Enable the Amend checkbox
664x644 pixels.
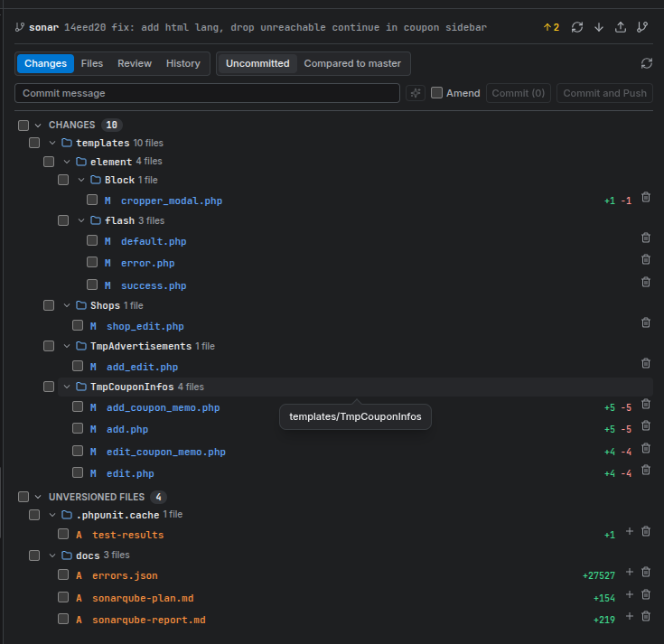[x=436, y=93]
